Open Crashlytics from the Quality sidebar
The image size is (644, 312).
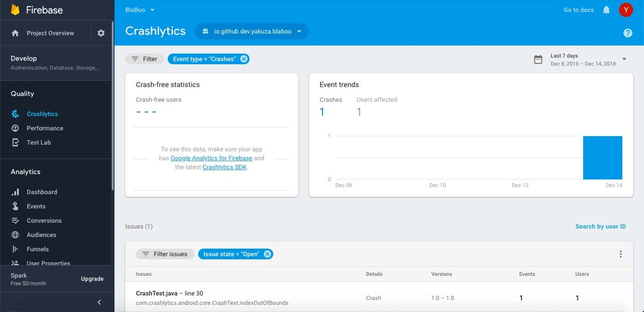(42, 114)
